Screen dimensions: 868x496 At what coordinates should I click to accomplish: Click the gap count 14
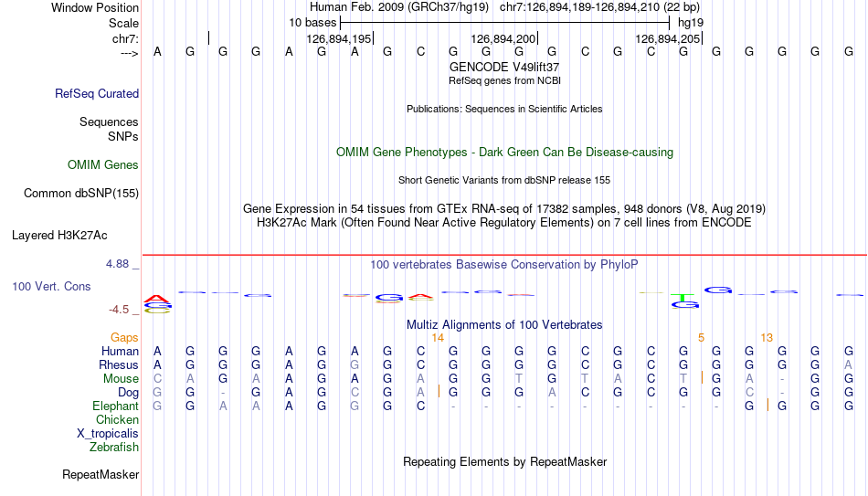(x=438, y=338)
